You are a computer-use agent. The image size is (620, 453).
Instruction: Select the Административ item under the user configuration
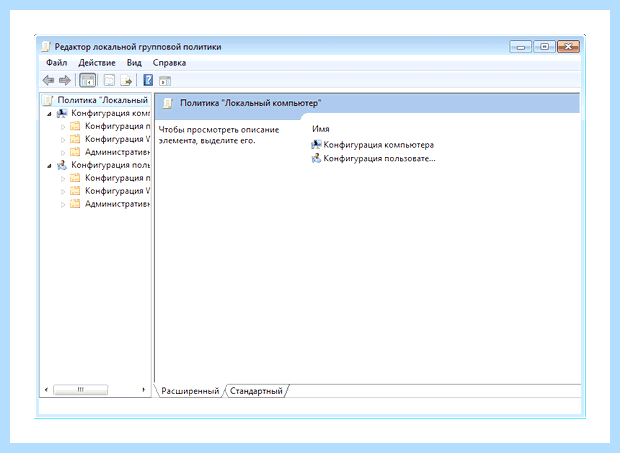pyautogui.click(x=117, y=204)
